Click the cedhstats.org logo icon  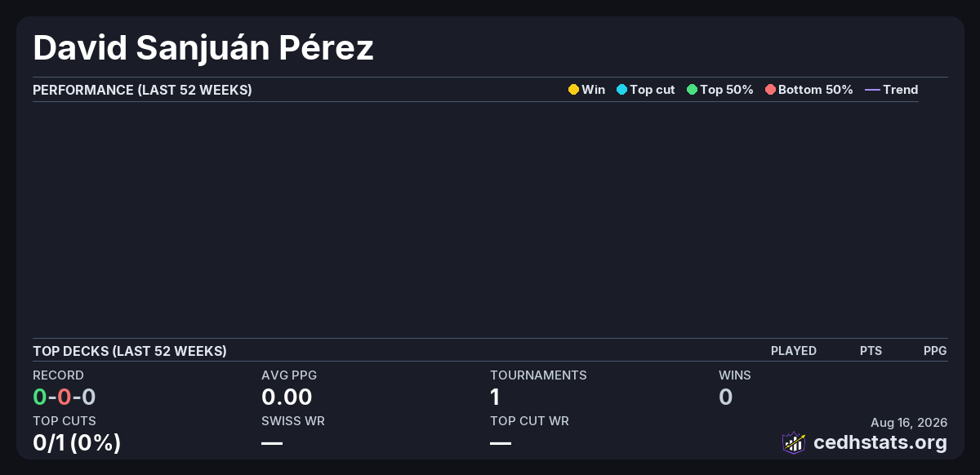[x=794, y=442]
